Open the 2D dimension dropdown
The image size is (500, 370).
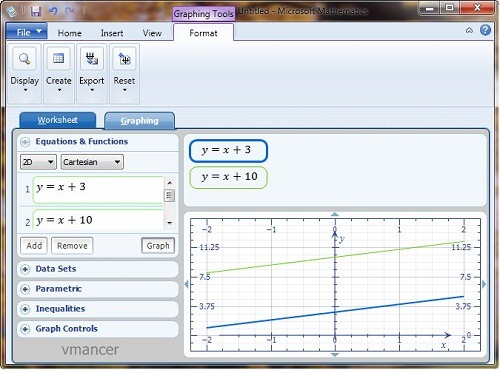(38, 162)
